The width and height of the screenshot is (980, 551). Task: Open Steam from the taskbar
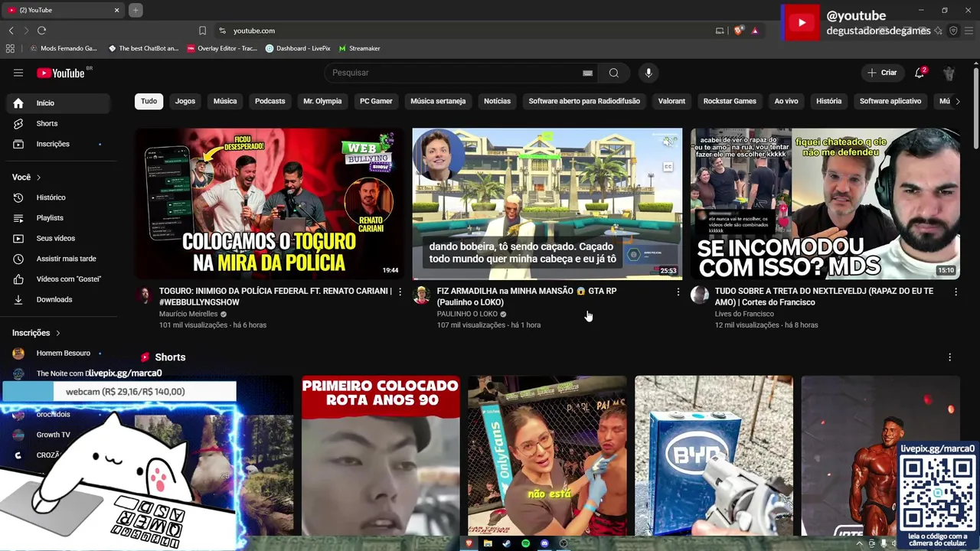click(506, 543)
